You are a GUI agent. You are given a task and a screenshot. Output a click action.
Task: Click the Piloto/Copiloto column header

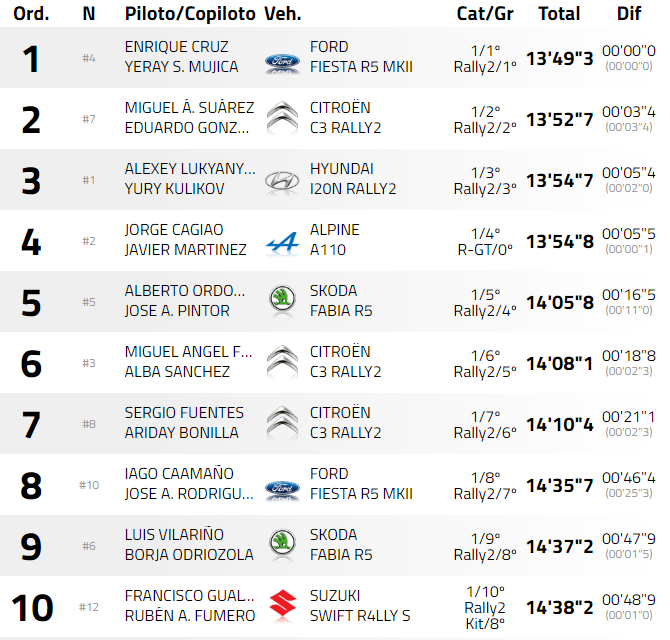click(x=189, y=14)
